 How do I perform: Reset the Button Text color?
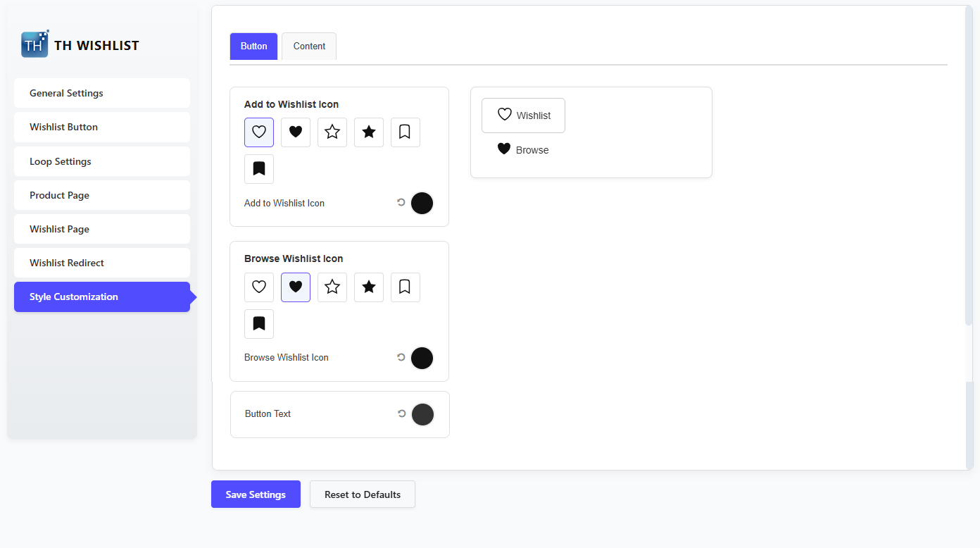[402, 414]
